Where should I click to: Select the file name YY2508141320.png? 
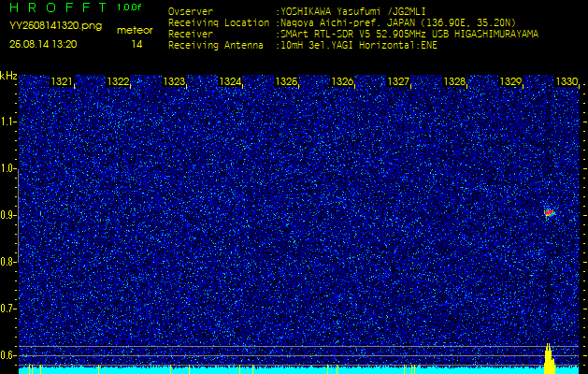[x=55, y=26]
